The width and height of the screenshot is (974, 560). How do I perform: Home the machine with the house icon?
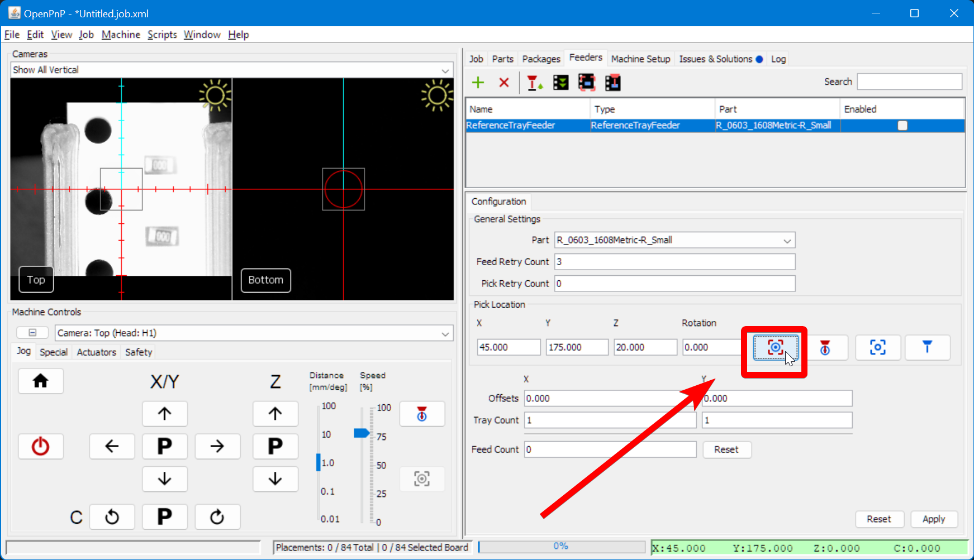pyautogui.click(x=41, y=381)
